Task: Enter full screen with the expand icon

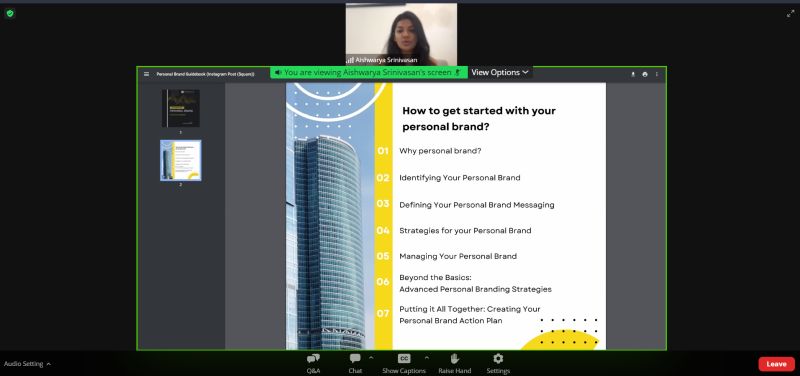Action: click(x=790, y=14)
